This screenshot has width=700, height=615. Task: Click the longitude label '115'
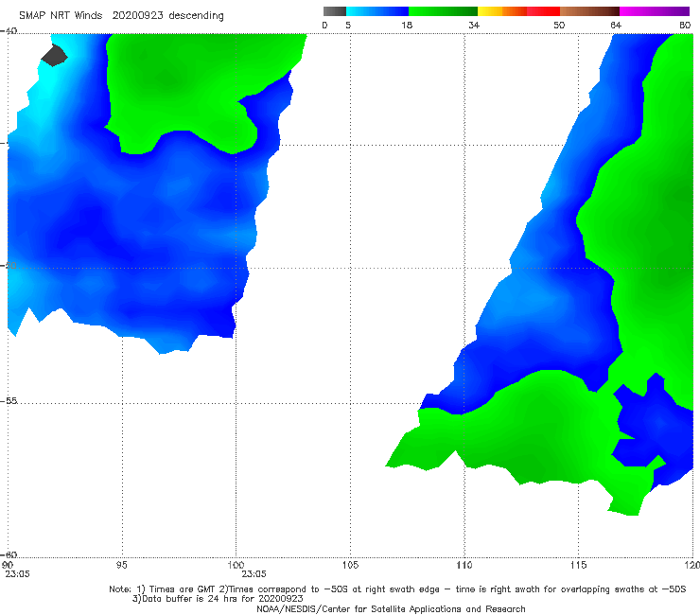[x=578, y=565]
